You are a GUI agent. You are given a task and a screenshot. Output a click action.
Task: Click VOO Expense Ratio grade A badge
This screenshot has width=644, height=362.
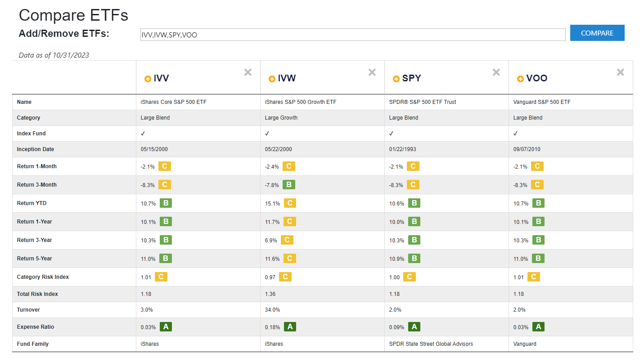(x=538, y=327)
